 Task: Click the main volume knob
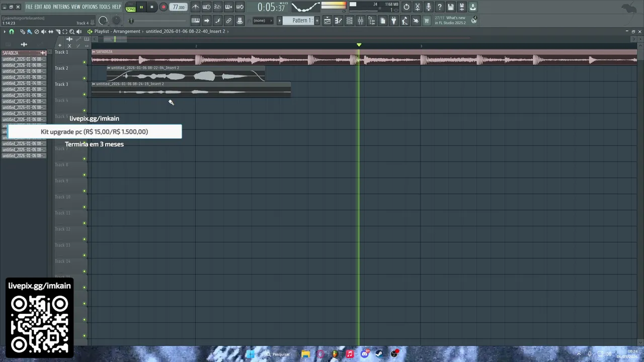[103, 21]
